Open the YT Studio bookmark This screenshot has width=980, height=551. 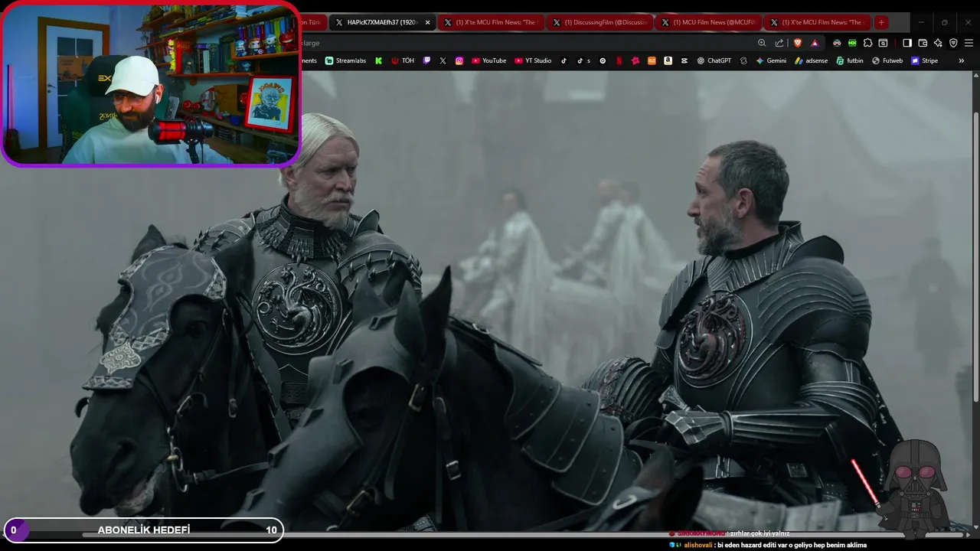tap(533, 60)
